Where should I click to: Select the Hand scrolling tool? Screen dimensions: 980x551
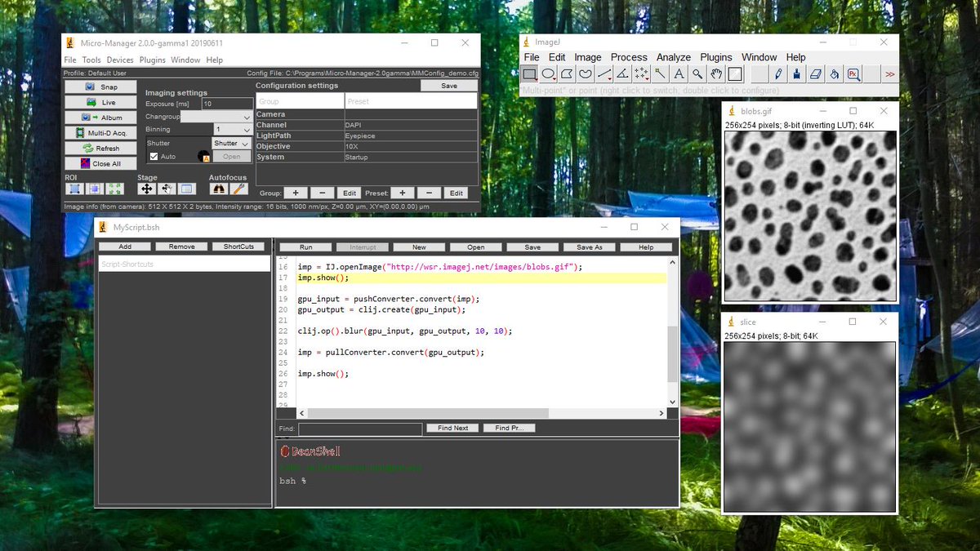pos(715,73)
